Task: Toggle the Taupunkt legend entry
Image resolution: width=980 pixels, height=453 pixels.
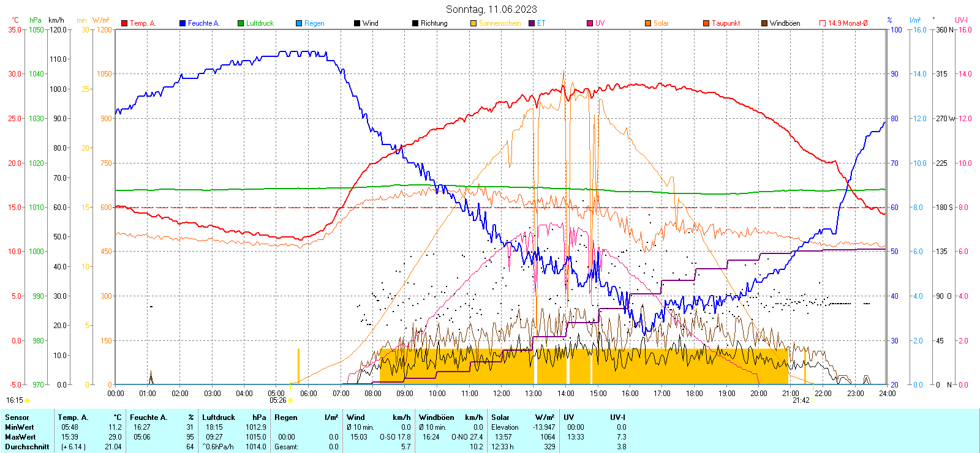Action: (x=726, y=23)
